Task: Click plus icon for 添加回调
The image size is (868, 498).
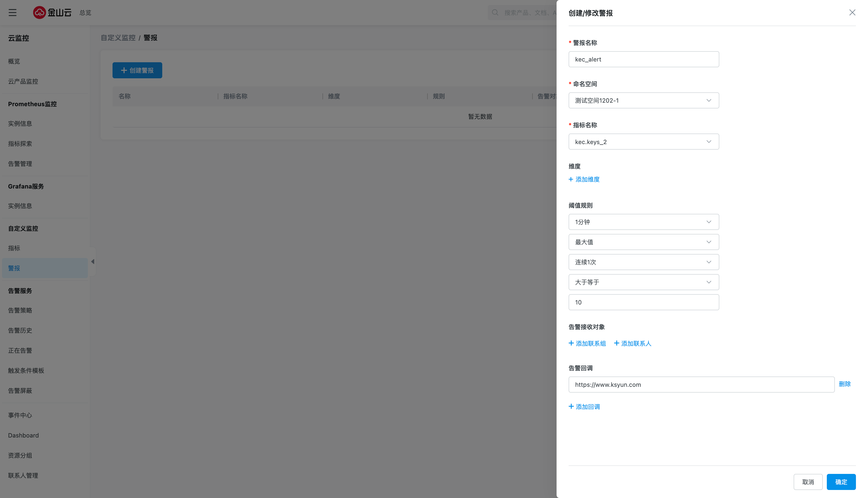Action: [571, 406]
